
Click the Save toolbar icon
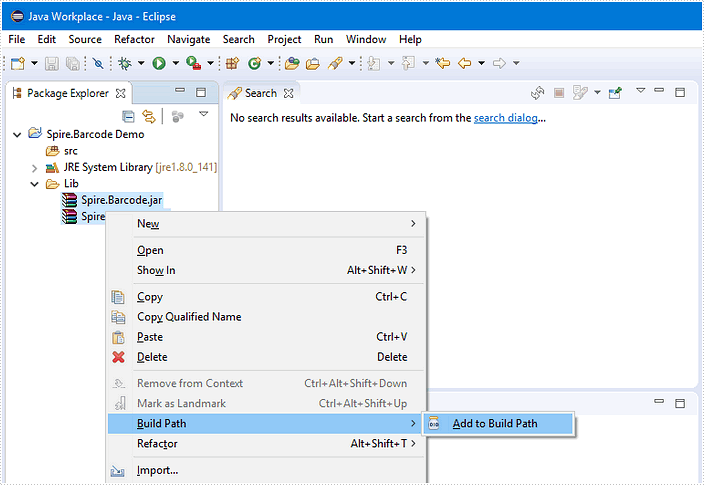click(52, 63)
